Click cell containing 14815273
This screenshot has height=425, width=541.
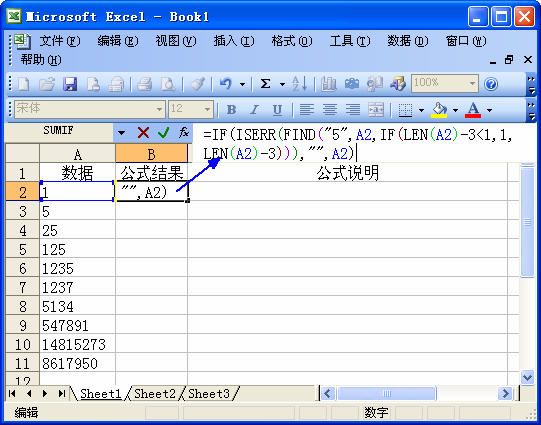77,344
